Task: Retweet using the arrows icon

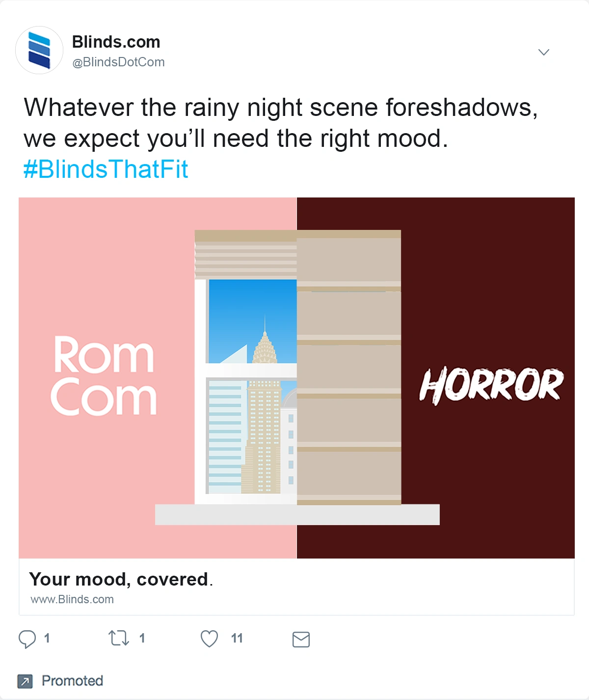Action: coord(118,639)
